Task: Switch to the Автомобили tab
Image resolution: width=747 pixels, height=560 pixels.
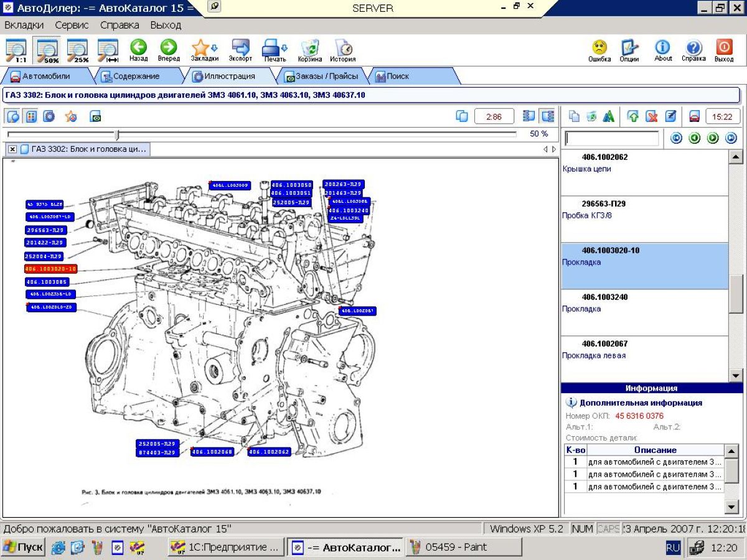Action: [x=46, y=77]
